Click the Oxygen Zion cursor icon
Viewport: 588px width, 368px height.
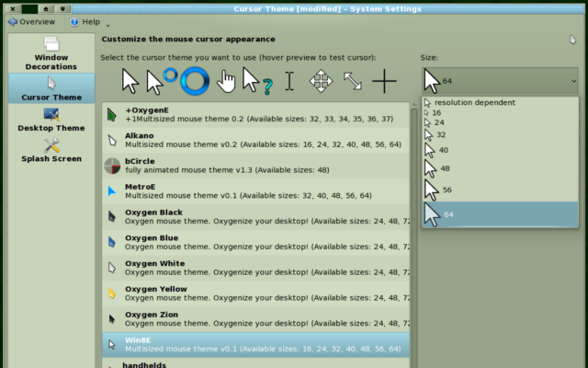pyautogui.click(x=112, y=319)
